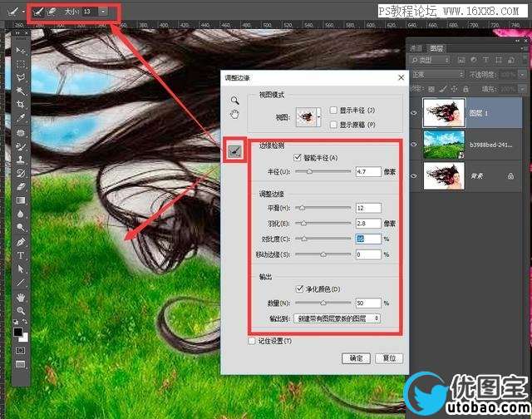The width and height of the screenshot is (532, 419).
Task: Open the 输出到 output dropdown
Action: tap(337, 318)
